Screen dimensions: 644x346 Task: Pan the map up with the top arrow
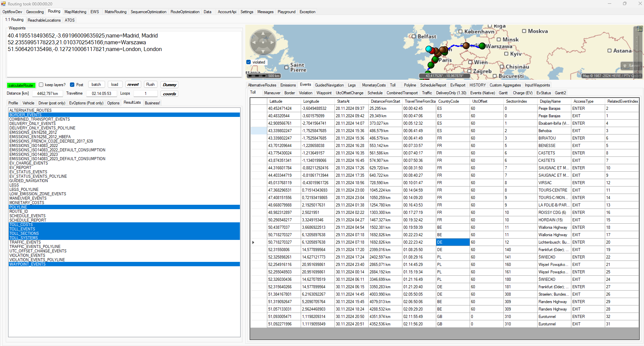click(x=263, y=33)
